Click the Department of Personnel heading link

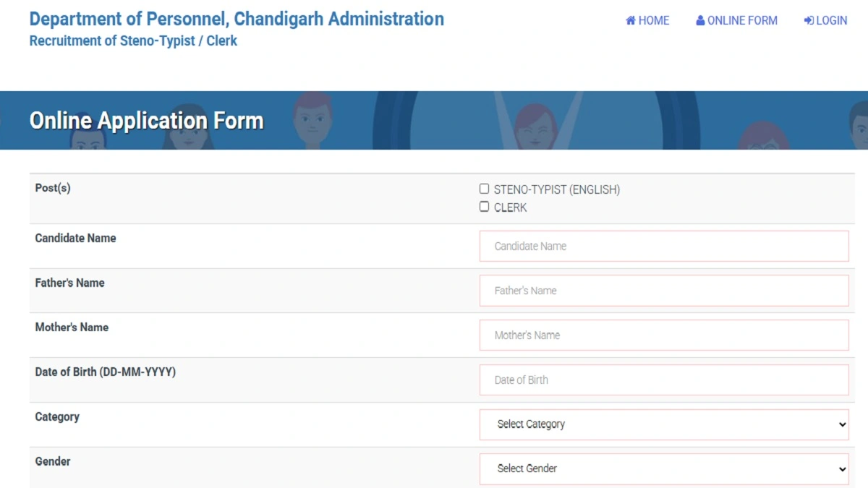tap(236, 19)
